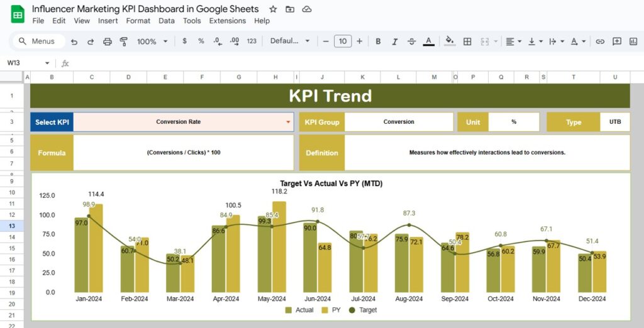Insert a comment

[616, 41]
